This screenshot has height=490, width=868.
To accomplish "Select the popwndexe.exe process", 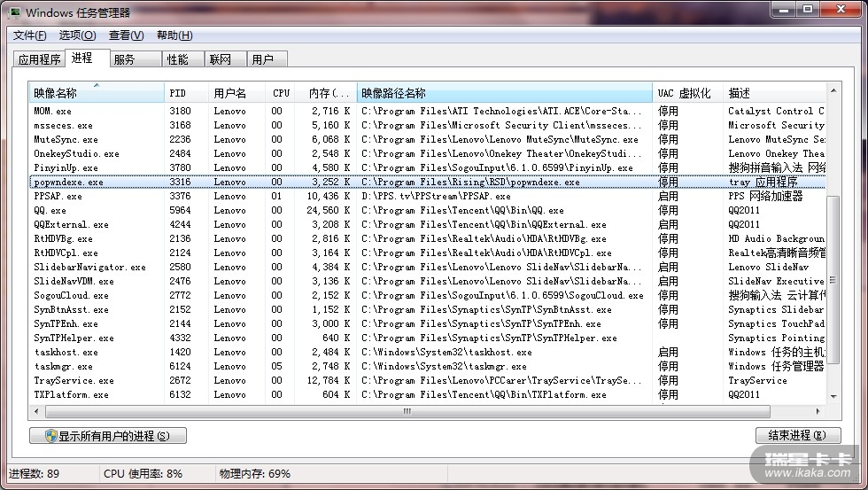I will (427, 182).
